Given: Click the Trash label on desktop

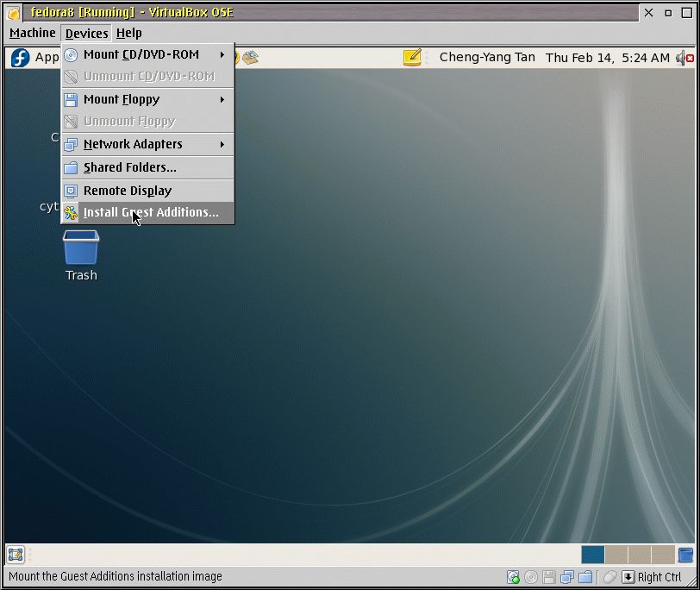Looking at the screenshot, I should point(81,275).
